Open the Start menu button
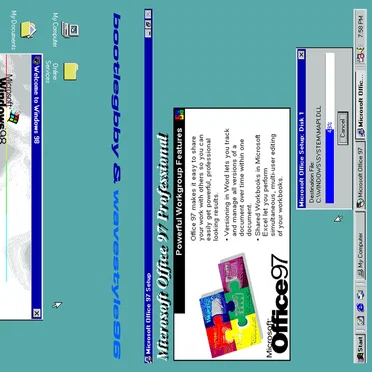372x372 pixels. 361,348
